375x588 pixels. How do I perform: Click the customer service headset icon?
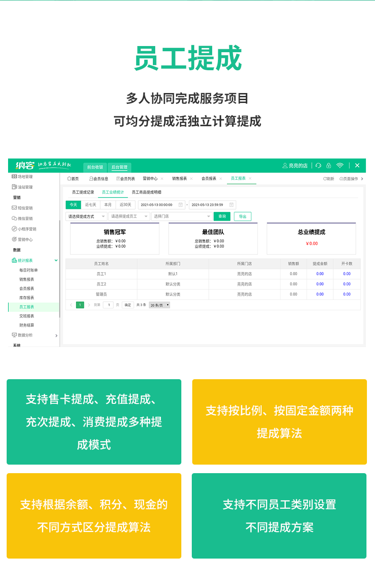318,166
